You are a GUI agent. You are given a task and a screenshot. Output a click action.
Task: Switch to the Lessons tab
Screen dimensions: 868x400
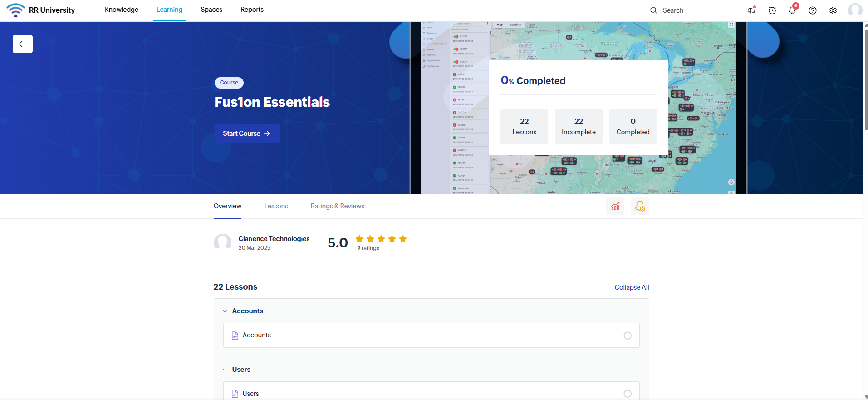click(x=276, y=206)
